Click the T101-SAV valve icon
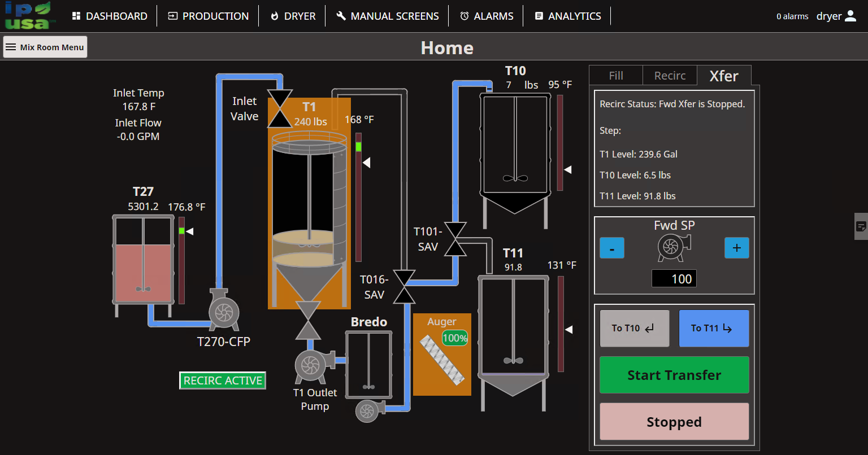The height and width of the screenshot is (455, 868). [455, 239]
